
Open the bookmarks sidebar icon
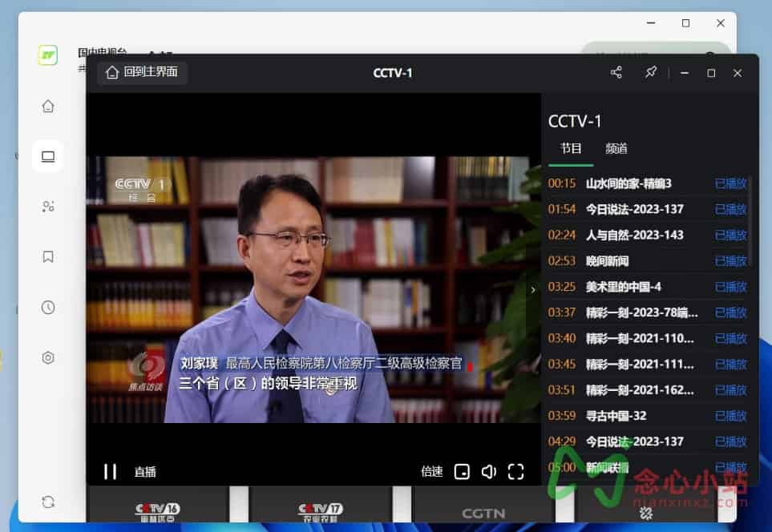48,256
